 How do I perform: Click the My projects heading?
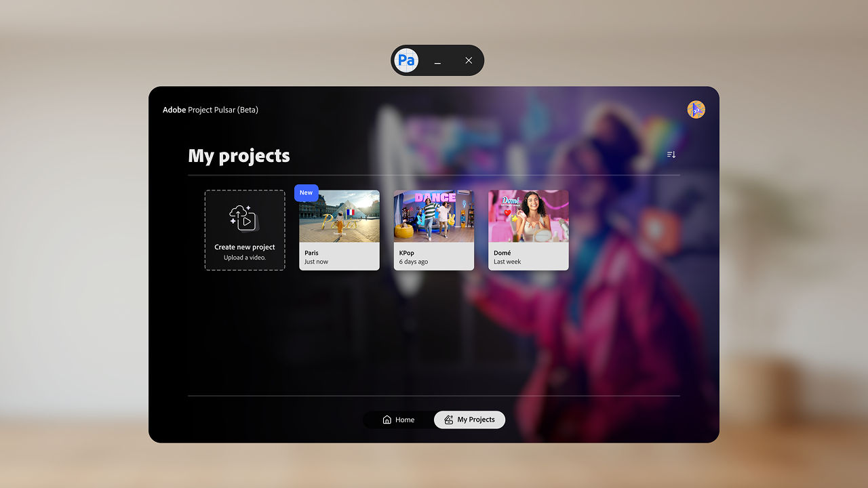(x=239, y=156)
